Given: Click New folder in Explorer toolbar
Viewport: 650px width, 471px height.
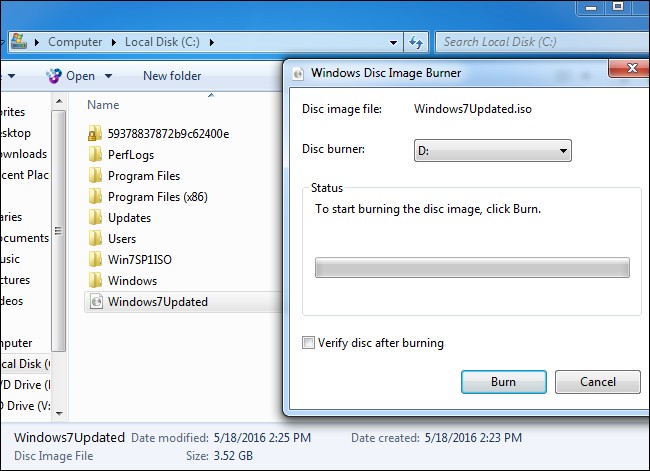Looking at the screenshot, I should (x=172, y=76).
